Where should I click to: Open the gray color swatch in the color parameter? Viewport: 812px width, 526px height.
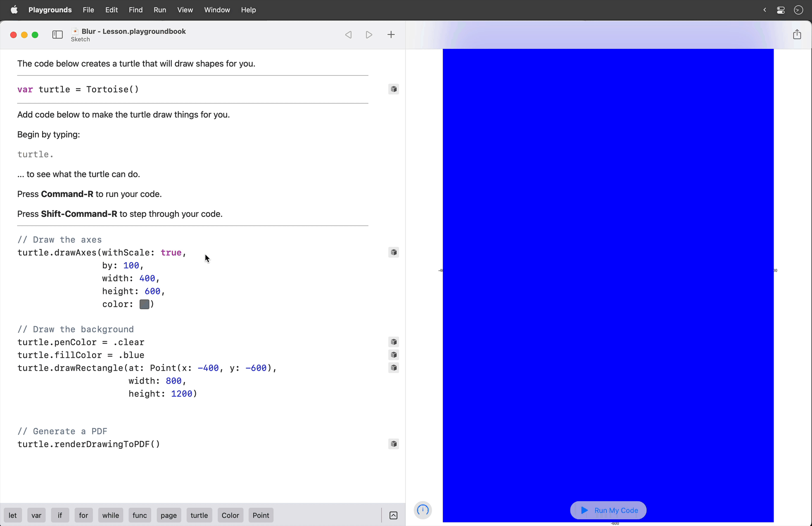(x=145, y=304)
